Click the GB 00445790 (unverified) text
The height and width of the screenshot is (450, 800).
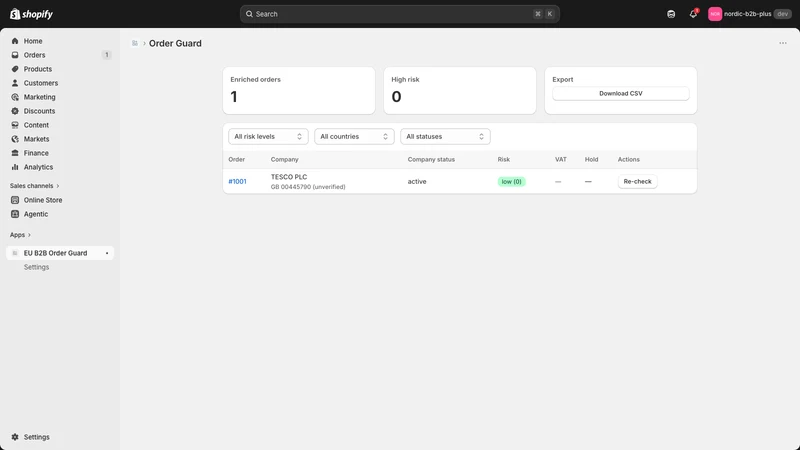click(x=308, y=187)
